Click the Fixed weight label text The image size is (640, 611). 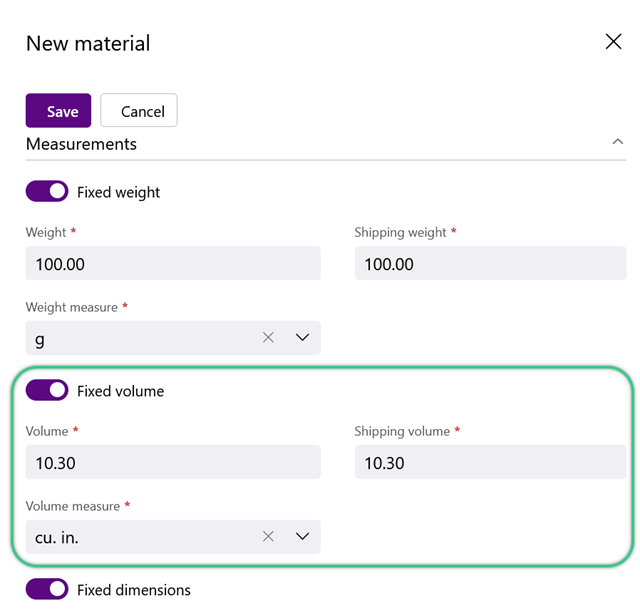[x=118, y=193]
